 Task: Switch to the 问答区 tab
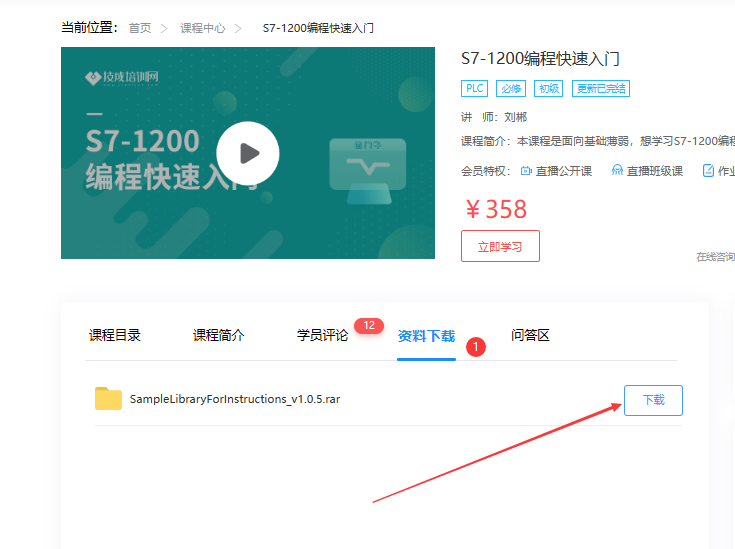530,335
